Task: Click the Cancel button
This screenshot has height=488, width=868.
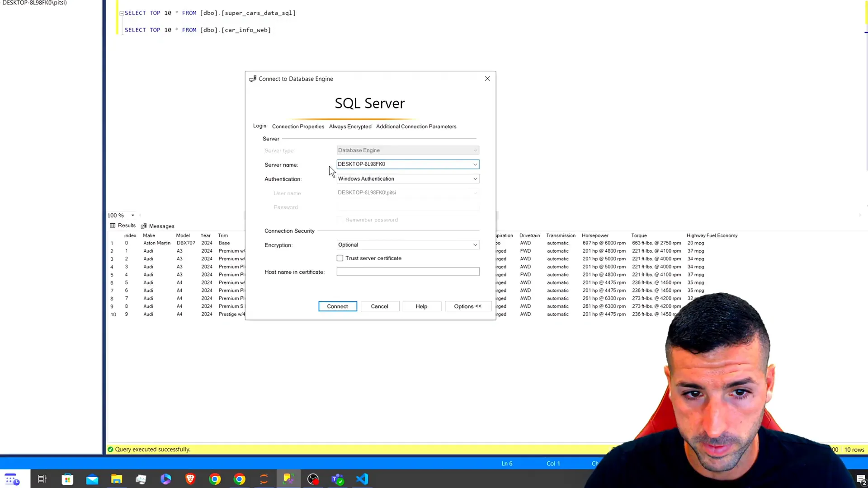Action: point(380,306)
